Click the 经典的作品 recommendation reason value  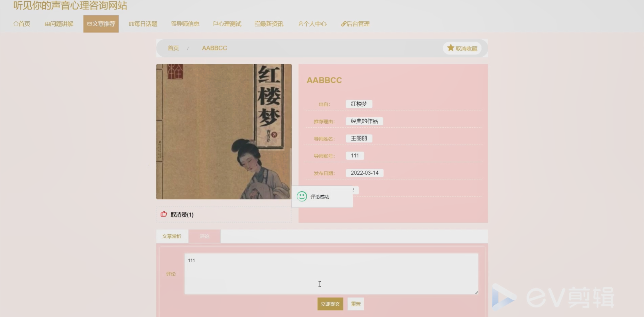coord(364,121)
